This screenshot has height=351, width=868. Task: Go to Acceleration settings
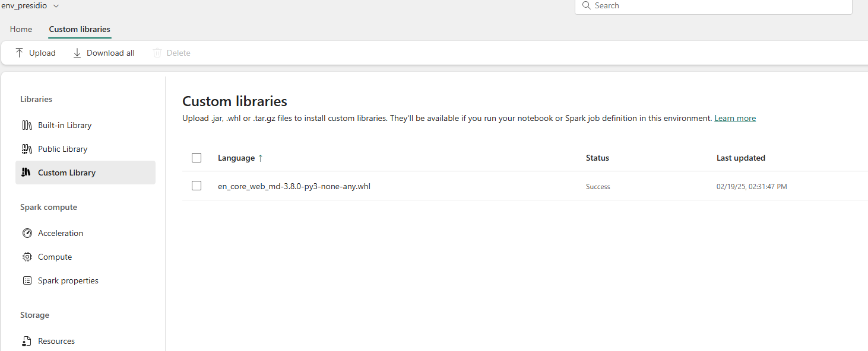[85, 233]
